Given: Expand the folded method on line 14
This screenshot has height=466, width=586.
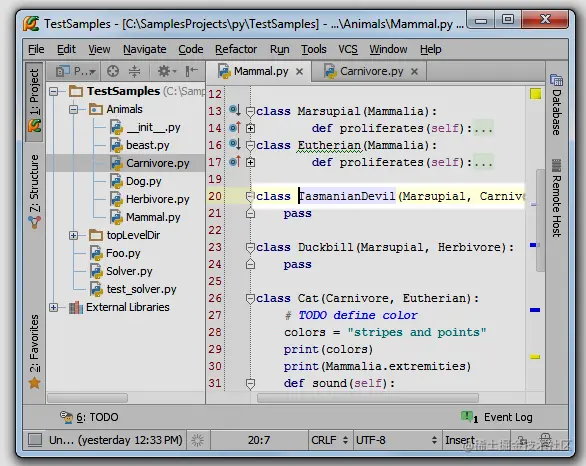Looking at the screenshot, I should pos(250,128).
